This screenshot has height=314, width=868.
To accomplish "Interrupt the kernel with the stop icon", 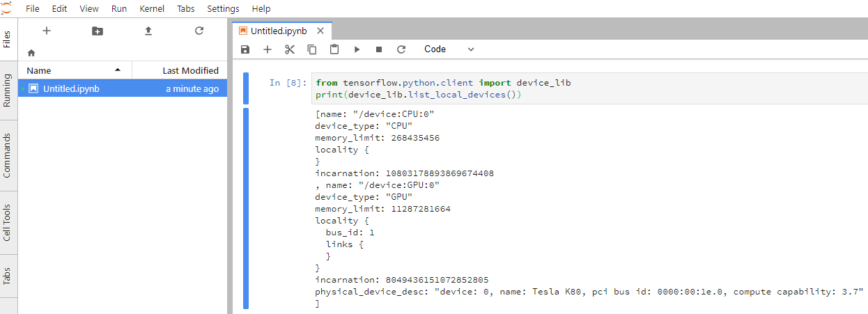I will (379, 49).
